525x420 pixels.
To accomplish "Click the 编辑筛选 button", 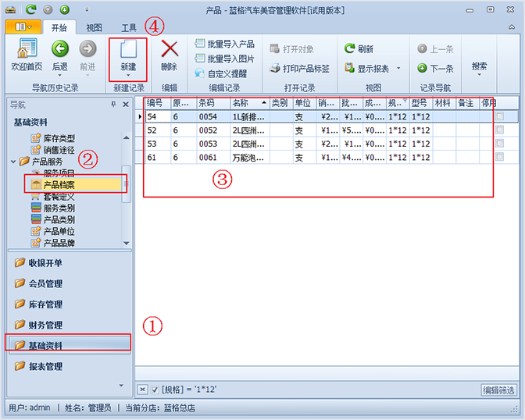I will coord(498,390).
